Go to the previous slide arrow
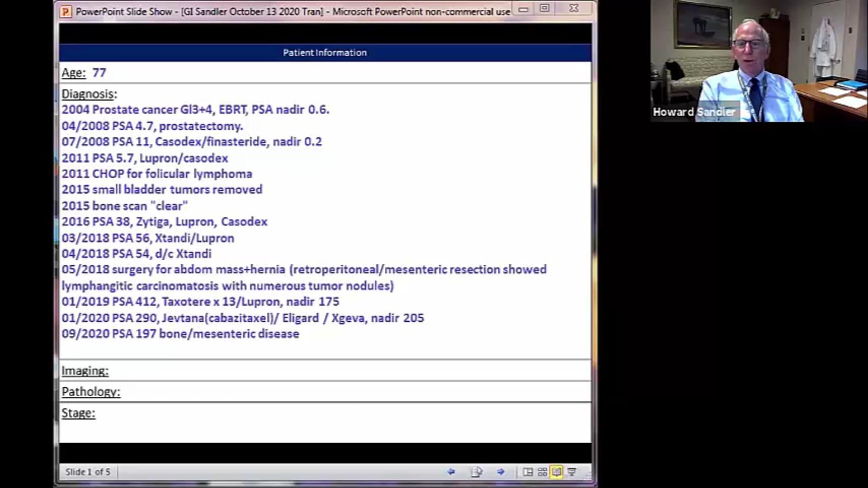The width and height of the screenshot is (868, 488). (451, 472)
